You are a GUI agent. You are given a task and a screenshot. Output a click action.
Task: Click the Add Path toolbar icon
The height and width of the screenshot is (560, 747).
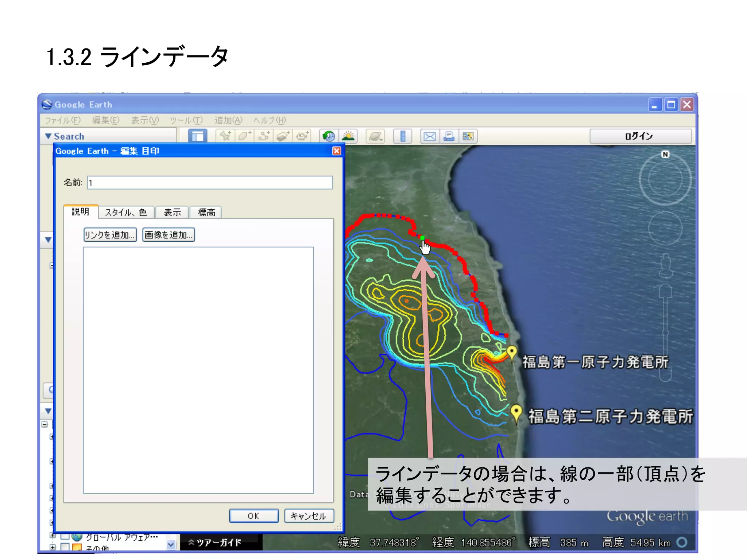tap(264, 136)
